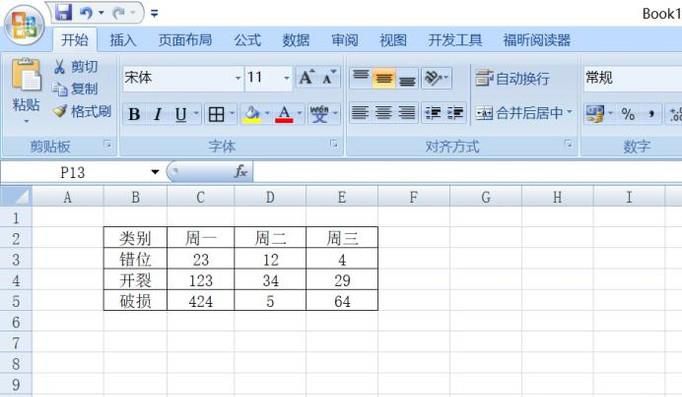Apply red font color
The height and width of the screenshot is (397, 682).
[x=284, y=114]
